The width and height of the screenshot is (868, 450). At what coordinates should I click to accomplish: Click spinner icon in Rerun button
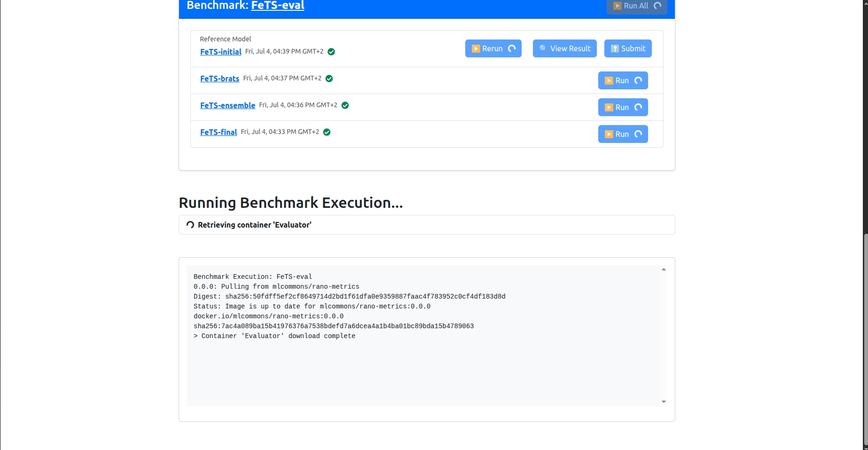512,48
